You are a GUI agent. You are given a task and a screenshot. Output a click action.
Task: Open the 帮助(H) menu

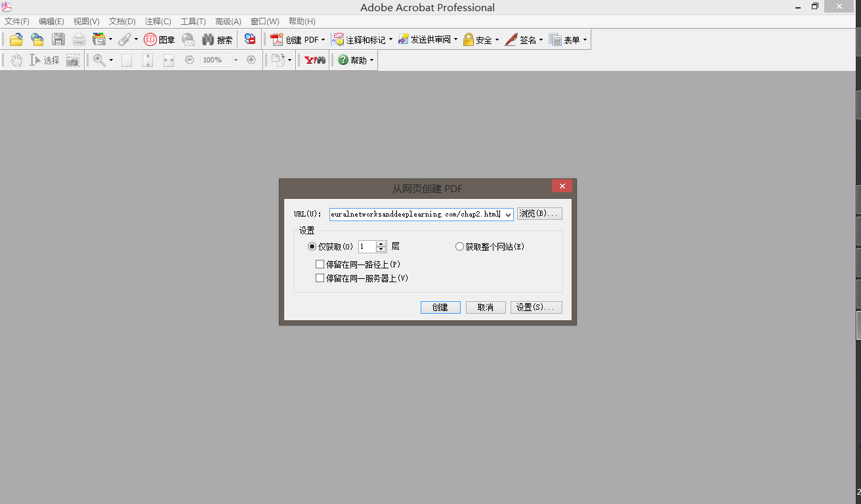coord(302,22)
